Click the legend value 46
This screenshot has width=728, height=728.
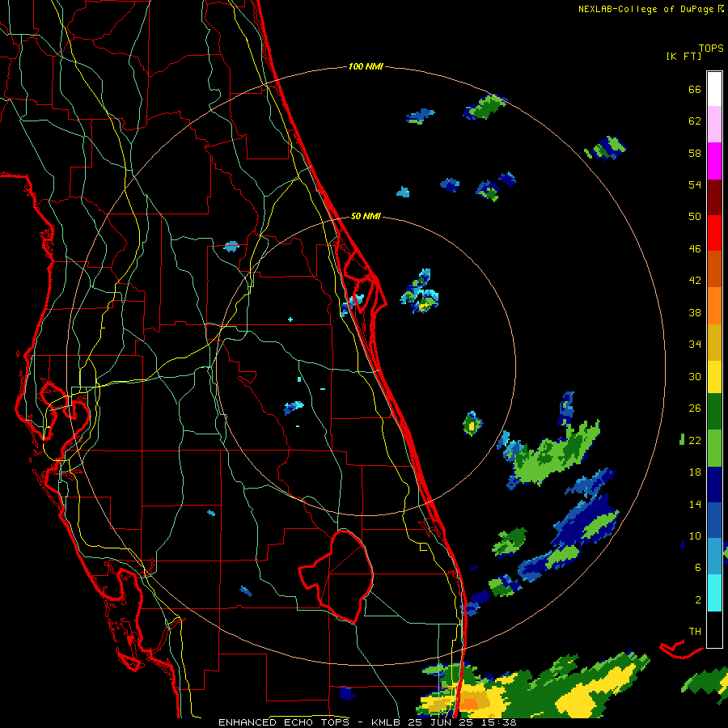tap(695, 249)
